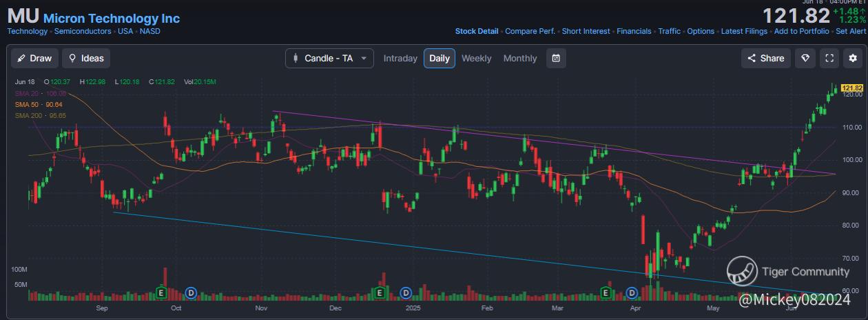The height and width of the screenshot is (320, 868).
Task: Click Set Alert
Action: coord(851,31)
